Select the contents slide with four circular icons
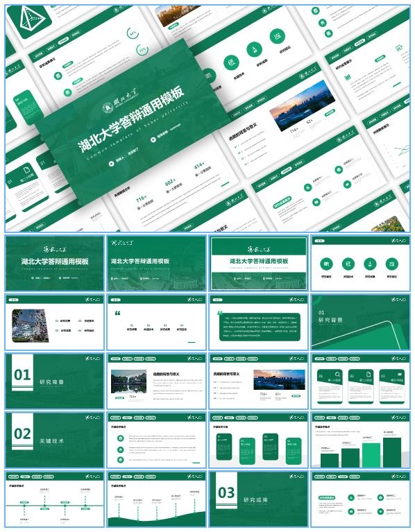Viewport: 415px width, 532px height. [360, 264]
